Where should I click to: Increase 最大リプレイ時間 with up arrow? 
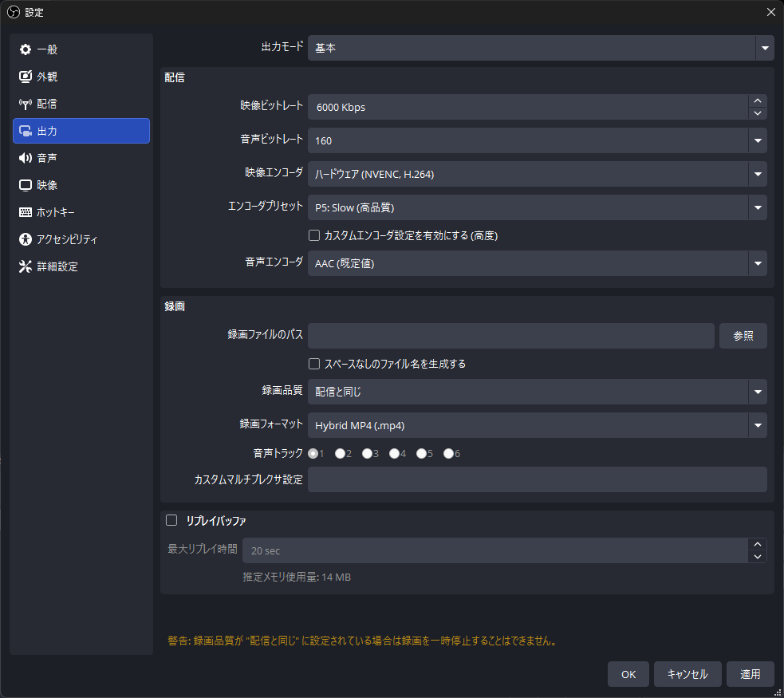coord(758,545)
